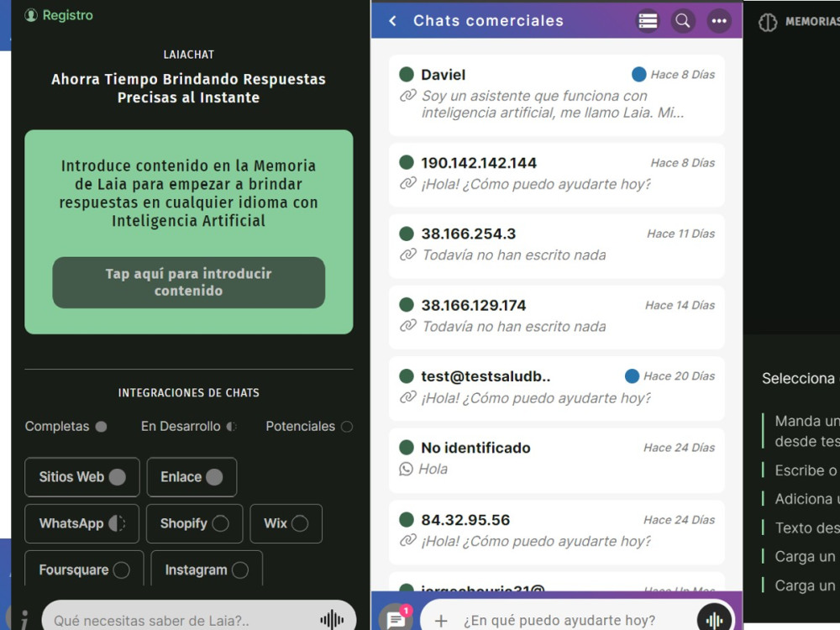Click the 'Selecciona' heading in Memorias panel

pyautogui.click(x=798, y=378)
